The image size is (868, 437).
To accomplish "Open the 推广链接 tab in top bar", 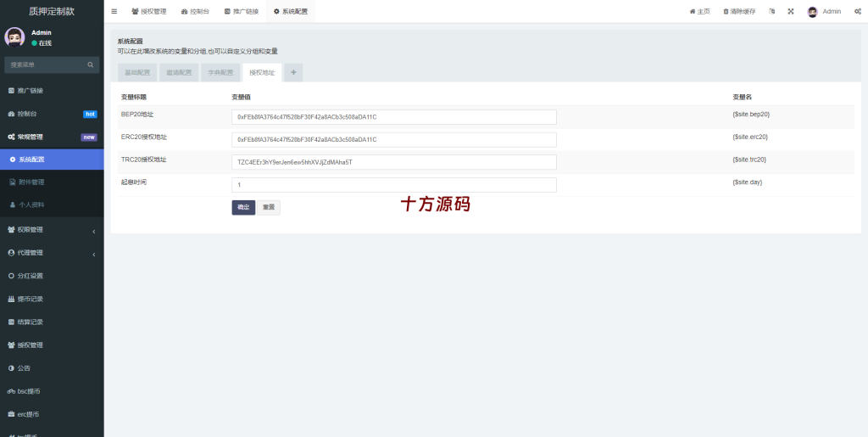I will click(x=242, y=11).
